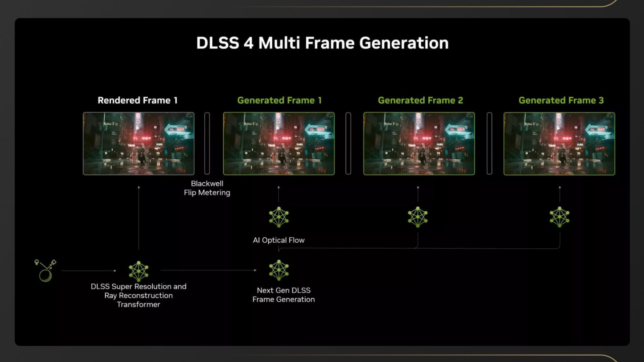
Task: Click the Rendered Frame 1 heading text
Action: tap(138, 100)
